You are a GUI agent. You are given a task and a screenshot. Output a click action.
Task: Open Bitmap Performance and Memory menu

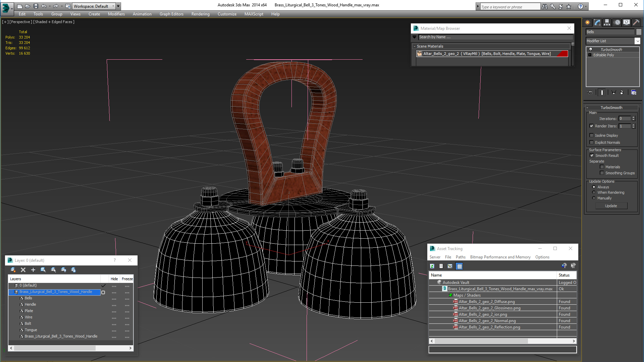500,257
